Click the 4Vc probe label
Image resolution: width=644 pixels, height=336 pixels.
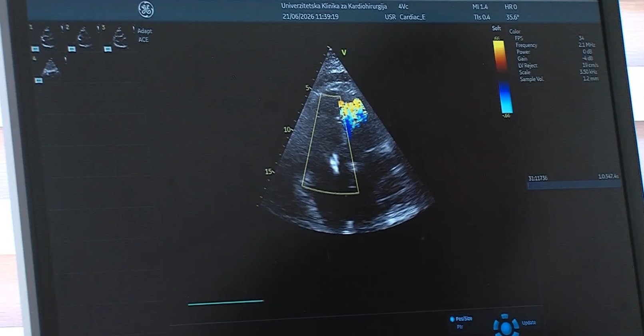403,6
